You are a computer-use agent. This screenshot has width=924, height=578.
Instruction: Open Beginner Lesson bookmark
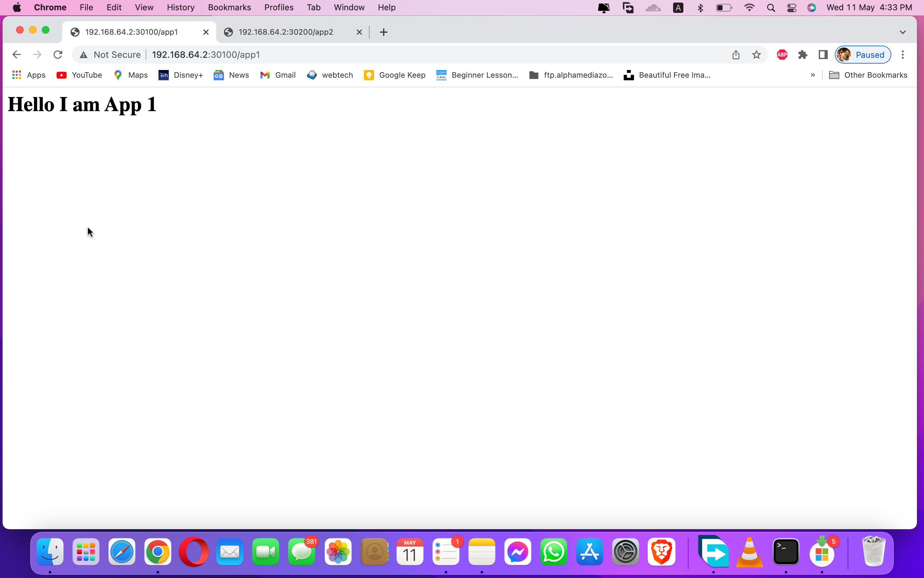pos(477,75)
